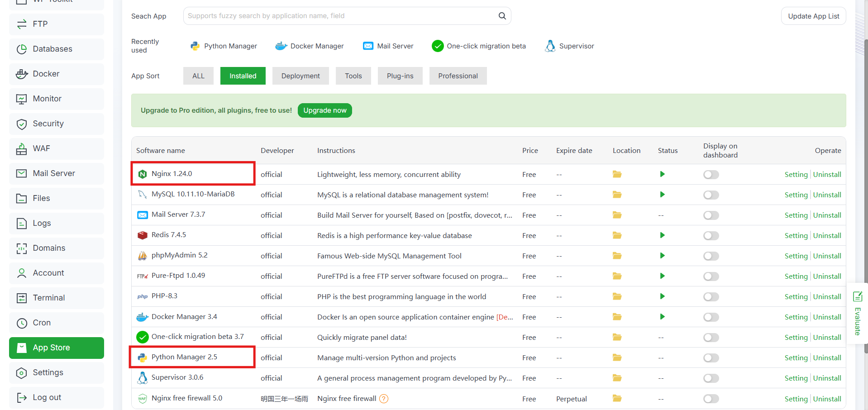Image resolution: width=868 pixels, height=410 pixels.
Task: Open Docker in the sidebar
Action: click(x=57, y=74)
